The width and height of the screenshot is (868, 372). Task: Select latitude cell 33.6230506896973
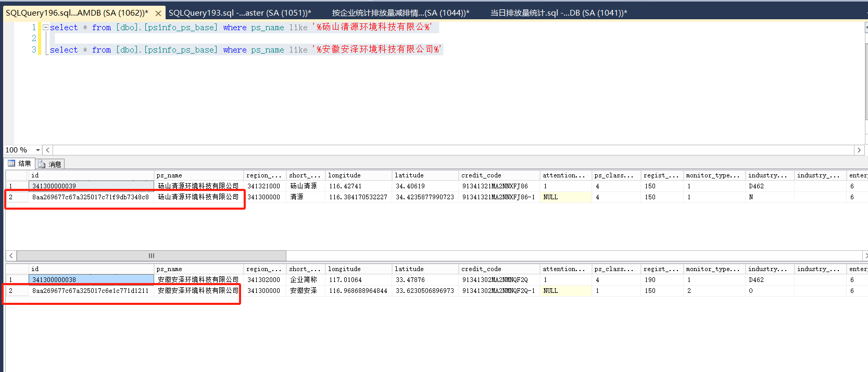click(x=425, y=291)
